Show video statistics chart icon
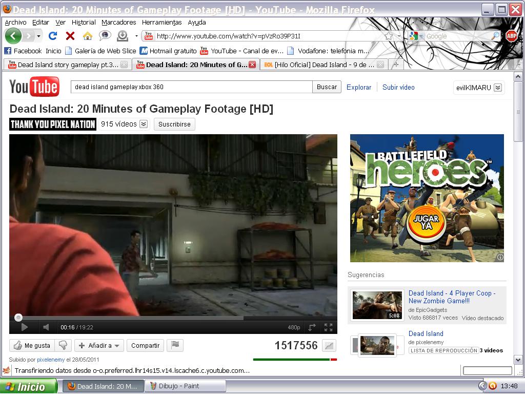Image resolution: width=525 pixels, height=420 pixels. click(329, 345)
